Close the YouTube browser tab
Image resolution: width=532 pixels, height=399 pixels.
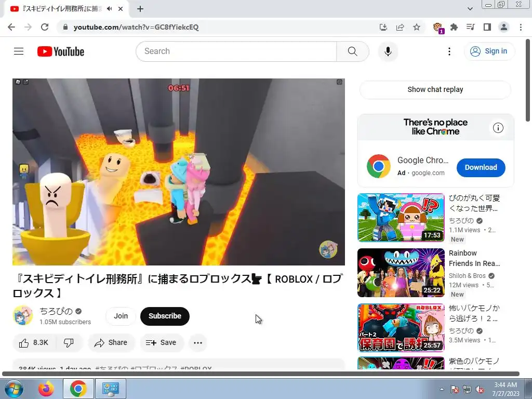pos(121,9)
